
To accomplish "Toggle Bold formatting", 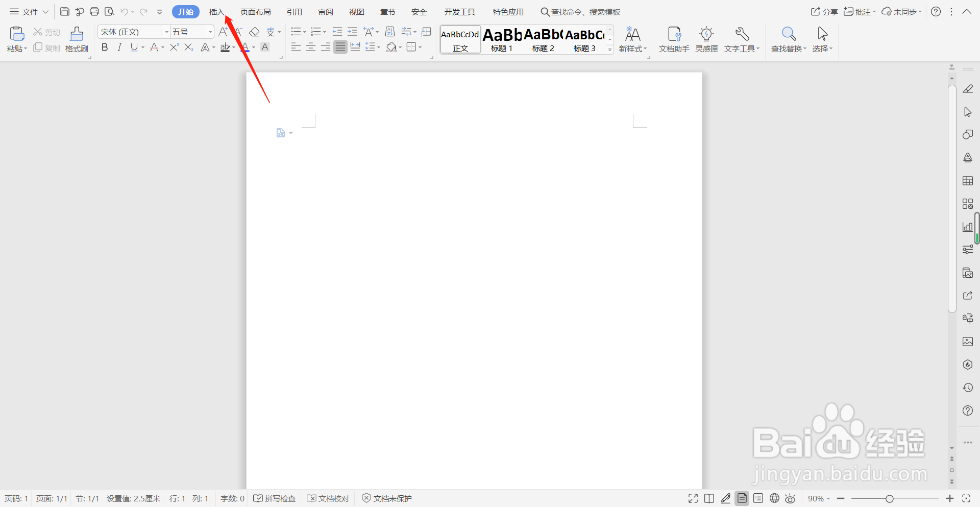I will [x=105, y=47].
